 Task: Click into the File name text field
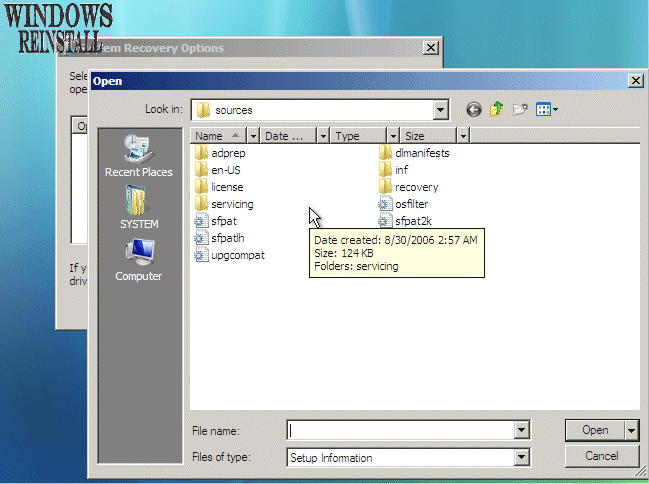click(x=398, y=430)
